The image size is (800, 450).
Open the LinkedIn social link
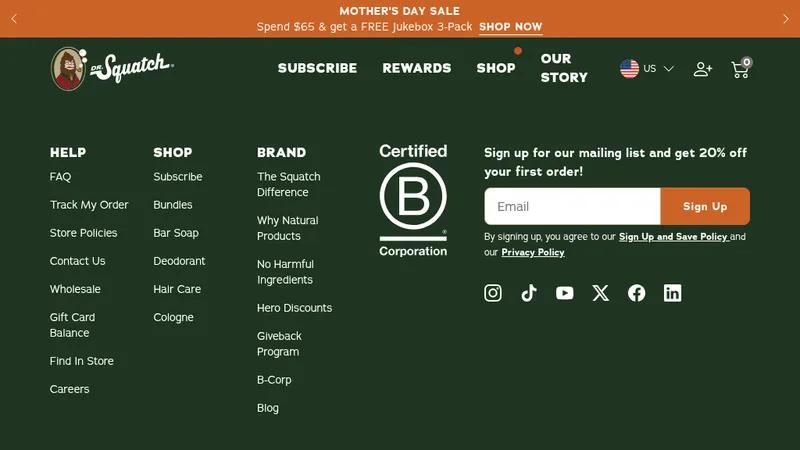click(672, 293)
